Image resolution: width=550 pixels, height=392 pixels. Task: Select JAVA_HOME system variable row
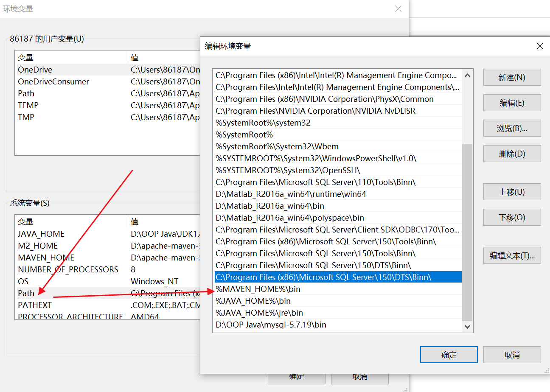pyautogui.click(x=108, y=234)
